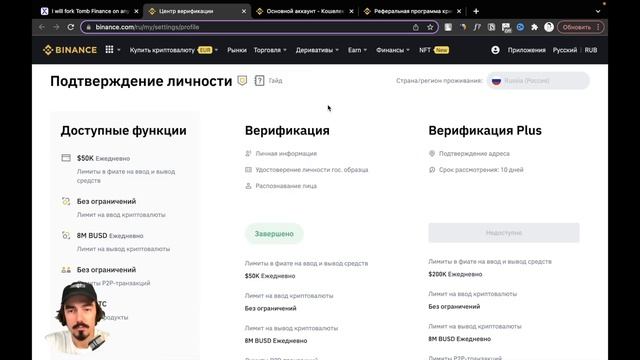Expand the tab list chevron
This screenshot has height=360, width=640.
598,11
